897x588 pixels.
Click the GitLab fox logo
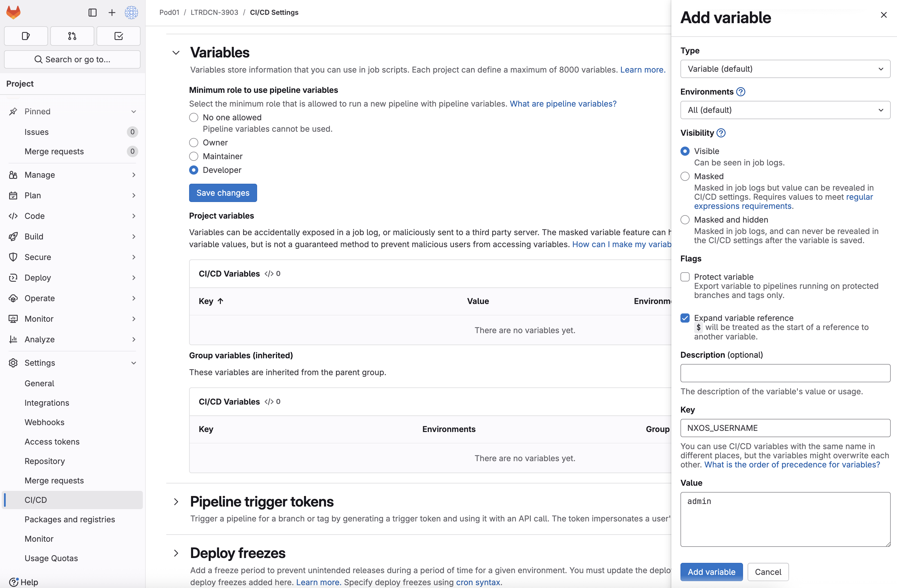point(13,13)
